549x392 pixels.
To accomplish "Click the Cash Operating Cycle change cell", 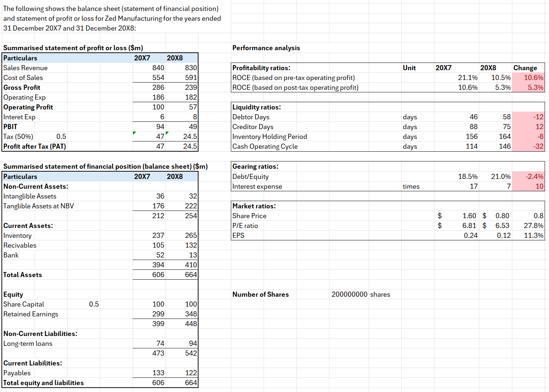I will (528, 146).
